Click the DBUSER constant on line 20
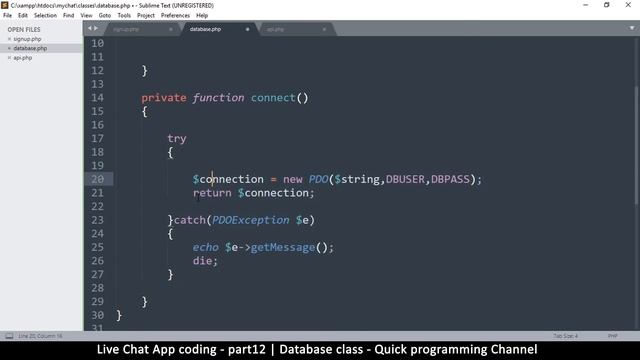640x360 pixels. pos(405,179)
